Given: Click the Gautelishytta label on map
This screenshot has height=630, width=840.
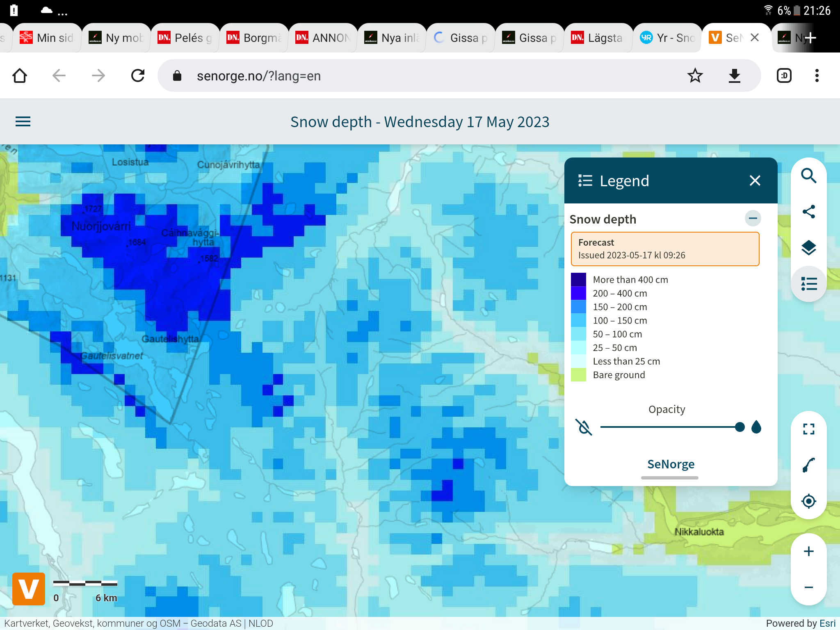Looking at the screenshot, I should [170, 339].
